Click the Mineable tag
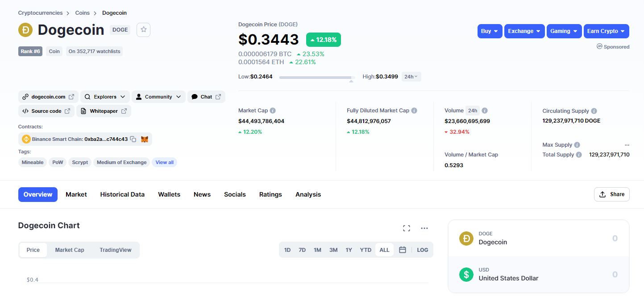Image resolution: width=644 pixels, height=296 pixels. point(33,162)
